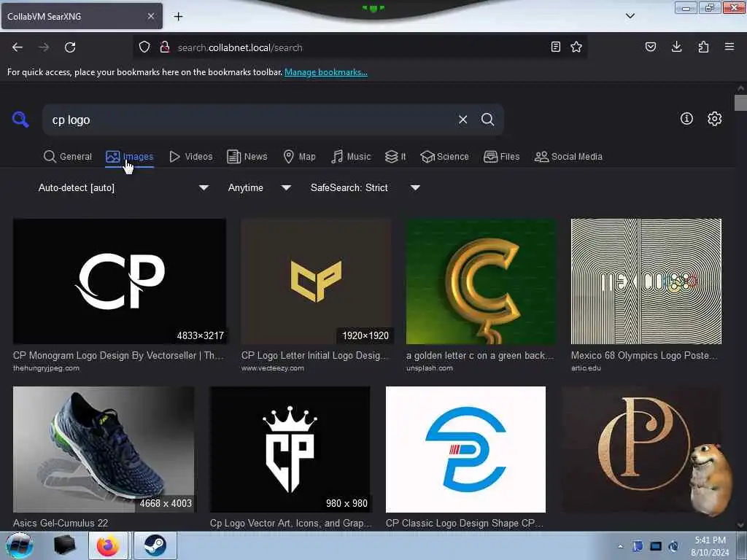Go back to the previous page
This screenshot has height=560, width=747.
pyautogui.click(x=18, y=47)
